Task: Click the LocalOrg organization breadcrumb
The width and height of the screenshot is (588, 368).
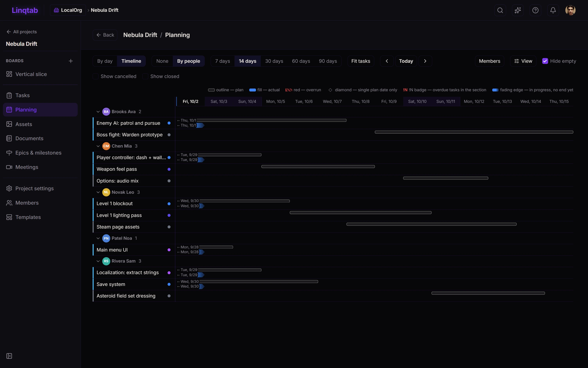Action: pyautogui.click(x=68, y=10)
